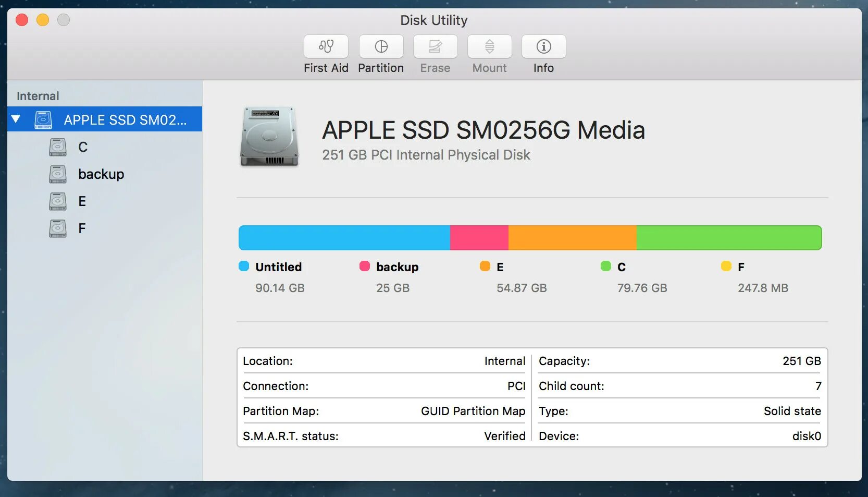
Task: Click the pink backup segment of usage bar
Action: point(479,238)
